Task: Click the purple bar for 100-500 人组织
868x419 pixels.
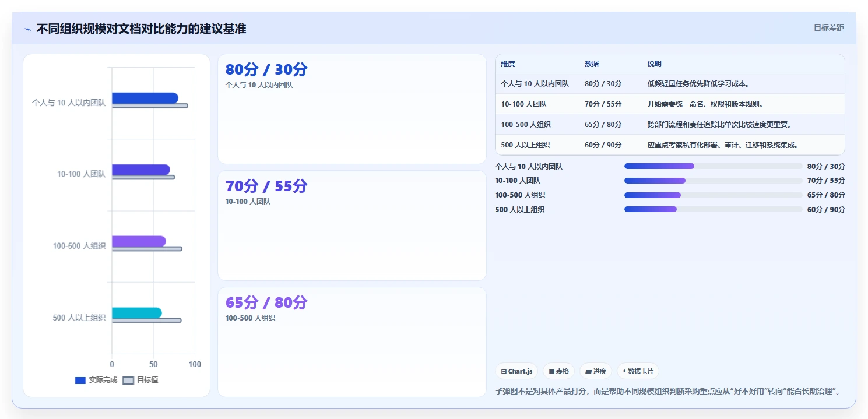Action: [139, 241]
